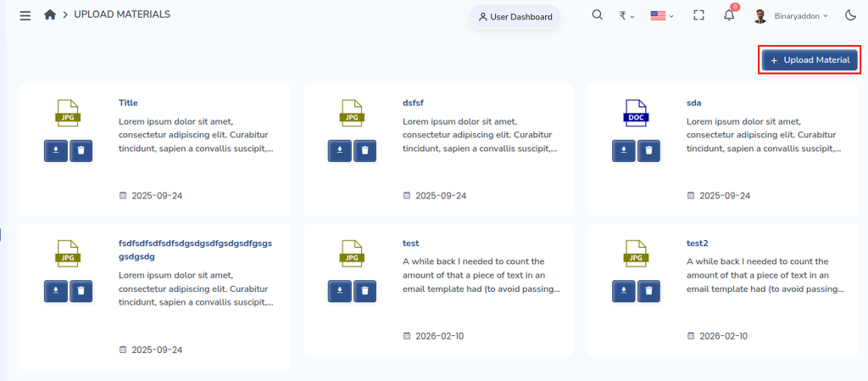This screenshot has width=868, height=381.
Task: Toggle dark mode with moon icon
Action: pos(850,15)
